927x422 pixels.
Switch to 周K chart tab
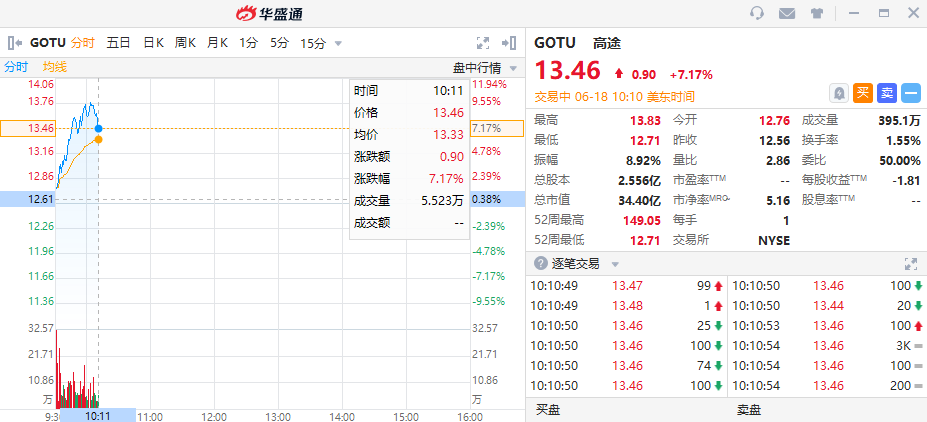pyautogui.click(x=185, y=43)
